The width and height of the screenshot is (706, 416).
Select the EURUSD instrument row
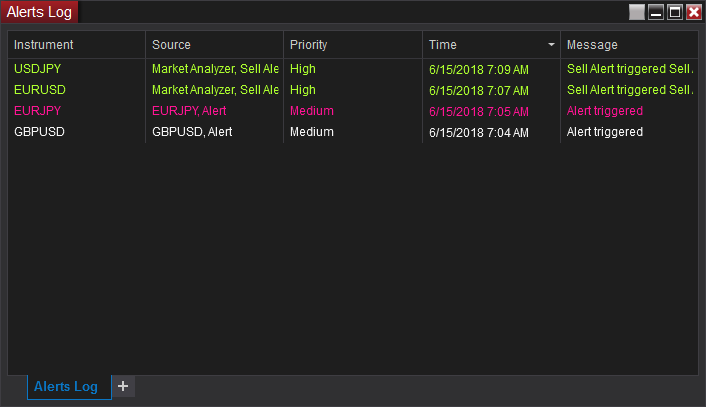point(40,90)
